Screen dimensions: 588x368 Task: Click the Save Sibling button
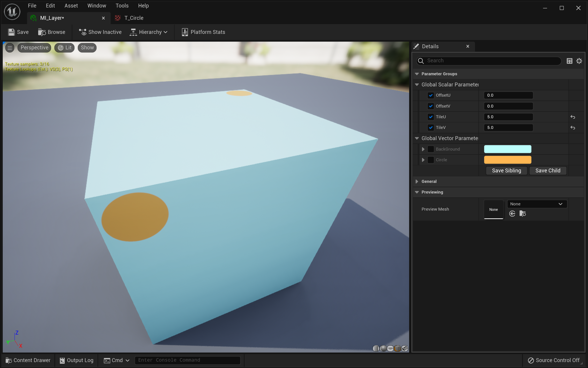(x=506, y=171)
